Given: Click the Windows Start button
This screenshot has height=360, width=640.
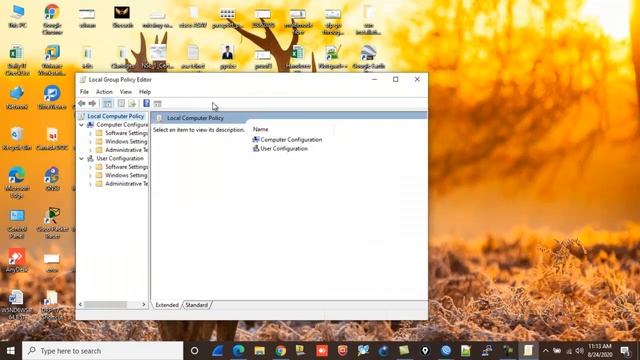Looking at the screenshot, I should (x=11, y=351).
